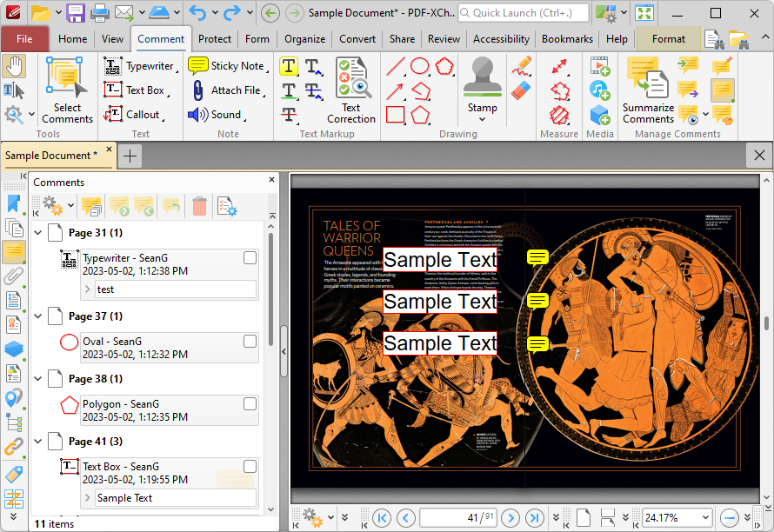Viewport: 774px width, 532px height.
Task: Click the Sound annotation tool
Action: click(217, 115)
